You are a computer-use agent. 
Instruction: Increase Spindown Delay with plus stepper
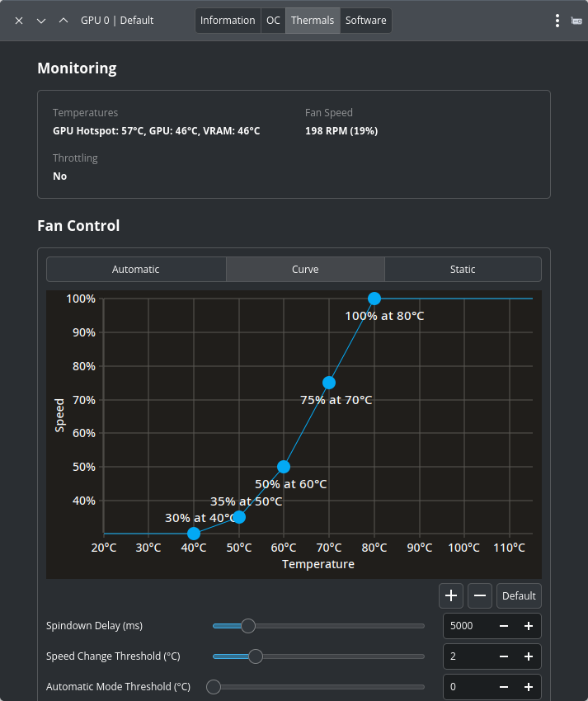(x=528, y=626)
